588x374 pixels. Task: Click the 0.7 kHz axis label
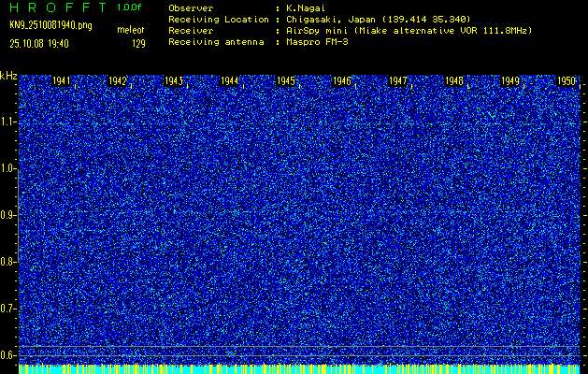coord(9,308)
